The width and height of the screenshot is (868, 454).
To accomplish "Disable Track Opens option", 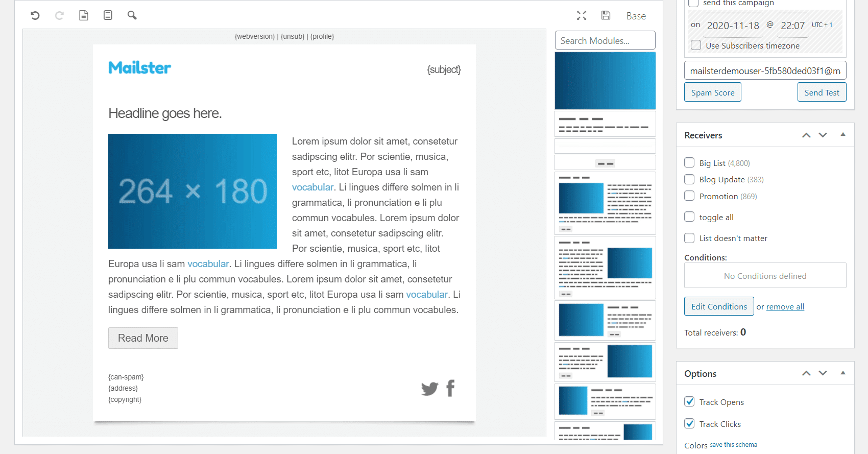I will point(689,401).
